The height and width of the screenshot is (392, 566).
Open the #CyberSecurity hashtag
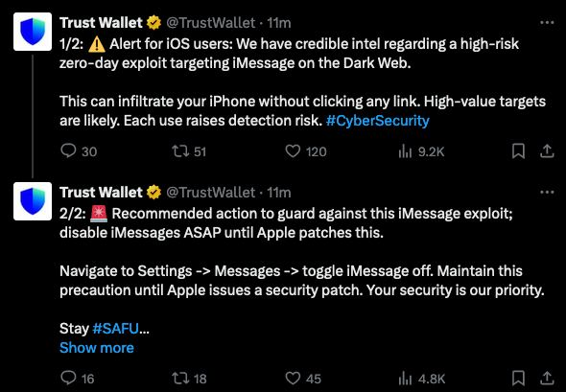pos(378,121)
